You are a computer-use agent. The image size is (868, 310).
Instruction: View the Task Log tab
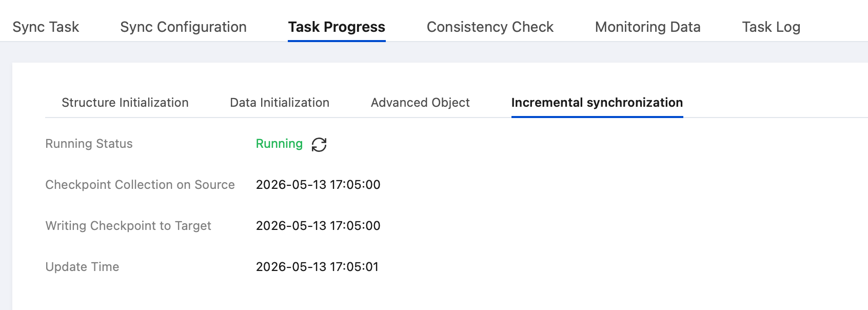[771, 27]
